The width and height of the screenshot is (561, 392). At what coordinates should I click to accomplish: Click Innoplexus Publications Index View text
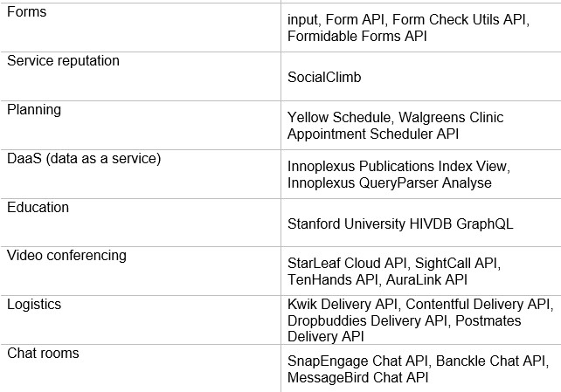398,166
